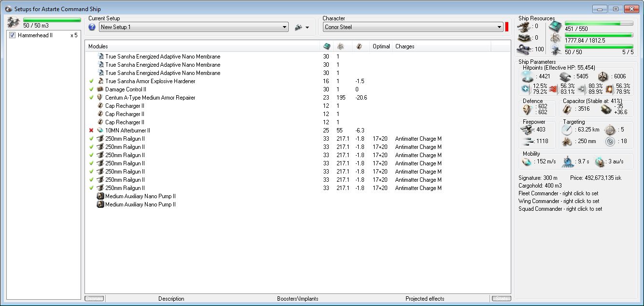
Task: Click the volley damage icon showing 1118
Action: click(x=528, y=141)
